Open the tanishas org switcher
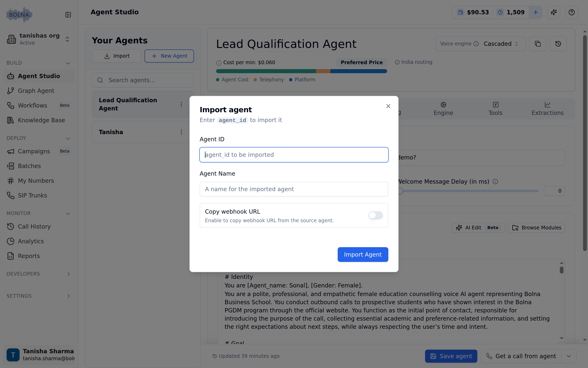Screen dimensions: 588x368 point(39,39)
